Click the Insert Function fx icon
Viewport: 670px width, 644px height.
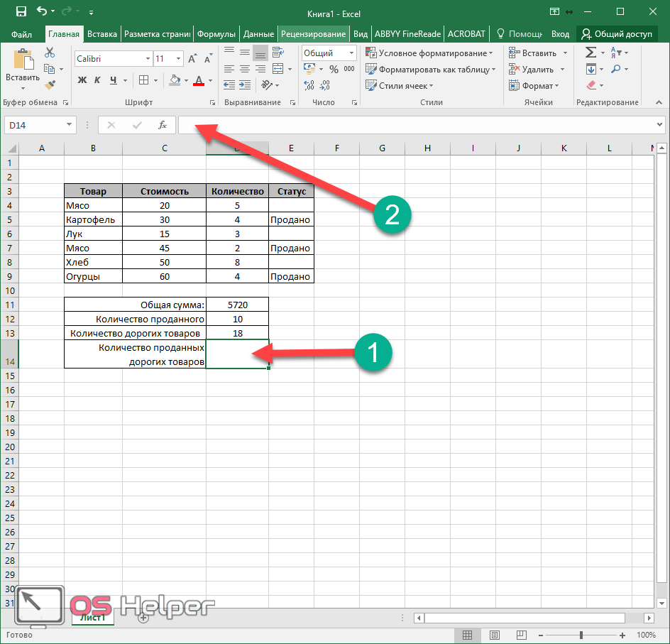click(163, 125)
